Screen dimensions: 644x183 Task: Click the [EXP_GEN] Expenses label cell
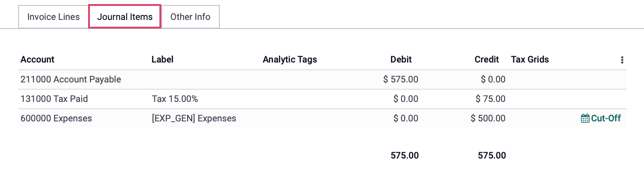(194, 119)
